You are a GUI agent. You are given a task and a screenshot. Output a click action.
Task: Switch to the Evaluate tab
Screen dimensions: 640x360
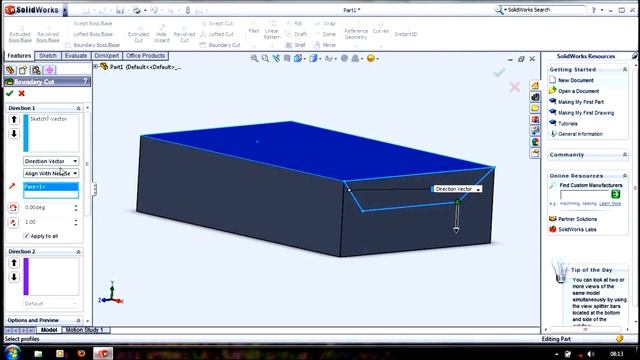tap(76, 56)
